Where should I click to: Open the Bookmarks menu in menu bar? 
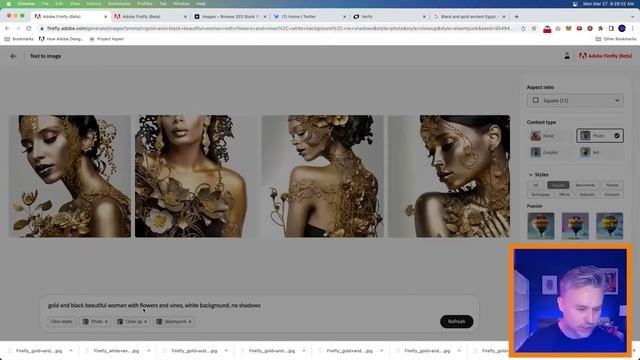pos(119,4)
